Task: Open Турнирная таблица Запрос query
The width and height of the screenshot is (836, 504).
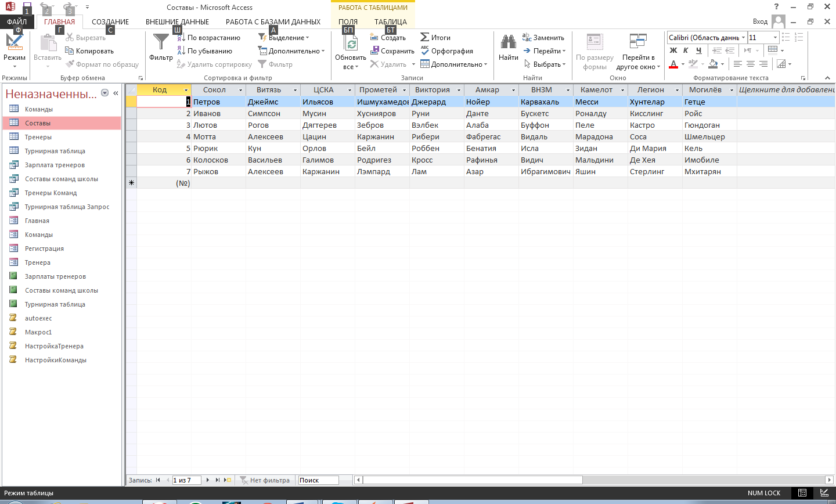Action: [67, 207]
